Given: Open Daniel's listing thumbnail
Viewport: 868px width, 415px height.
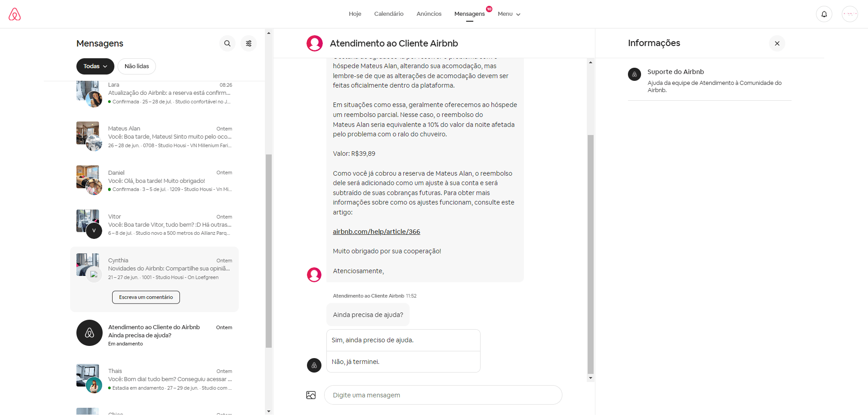Looking at the screenshot, I should 87,177.
